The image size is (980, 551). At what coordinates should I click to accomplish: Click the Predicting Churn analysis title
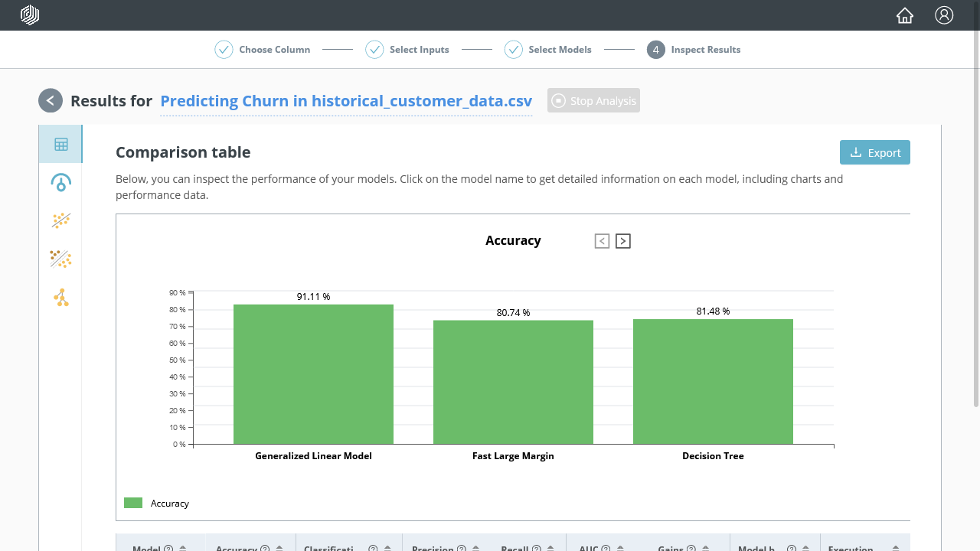(346, 101)
